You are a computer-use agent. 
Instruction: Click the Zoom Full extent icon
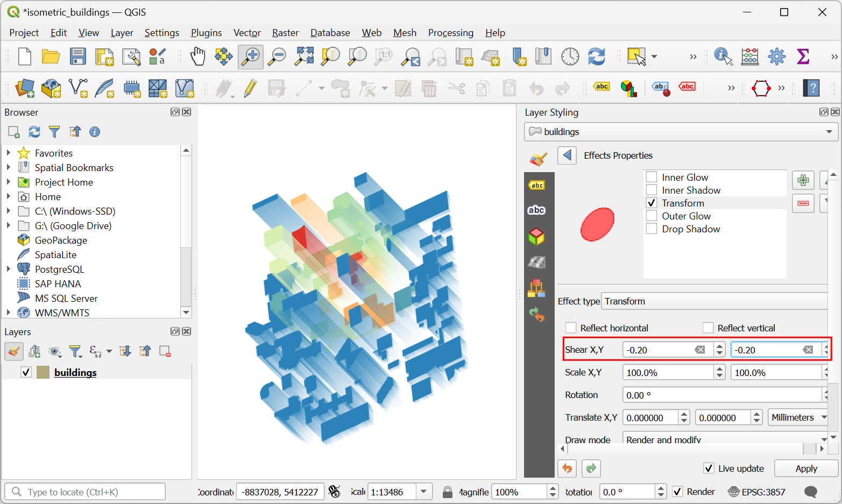(x=304, y=56)
